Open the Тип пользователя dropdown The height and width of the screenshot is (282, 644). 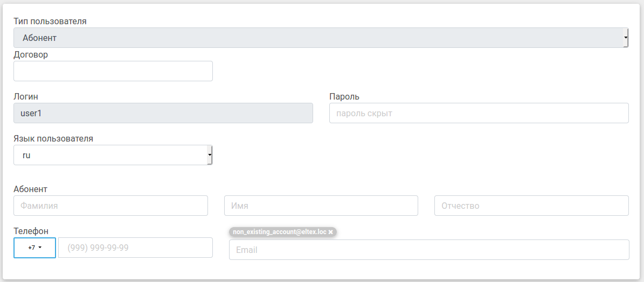321,38
